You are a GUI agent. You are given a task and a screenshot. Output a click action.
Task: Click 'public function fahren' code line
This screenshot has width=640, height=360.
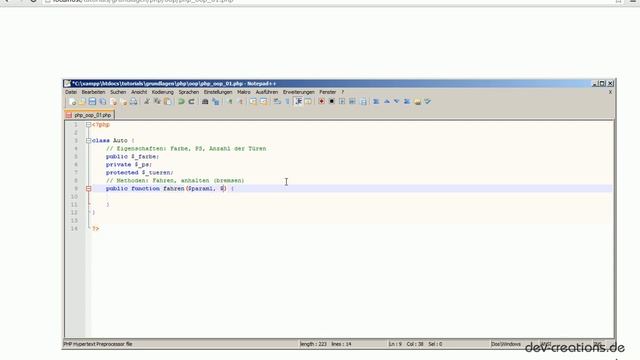pyautogui.click(x=170, y=189)
